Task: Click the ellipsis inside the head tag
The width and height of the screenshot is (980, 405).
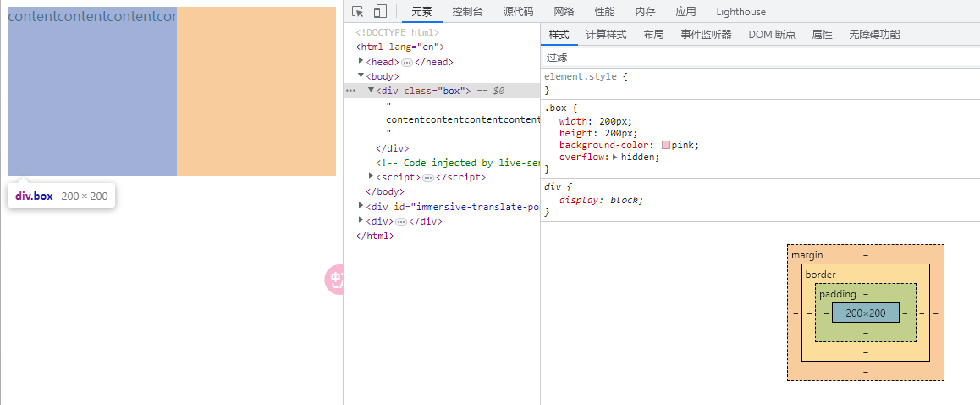Action: point(407,62)
